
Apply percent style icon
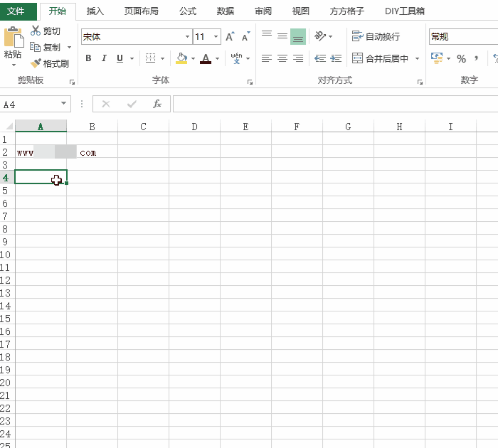[462, 59]
